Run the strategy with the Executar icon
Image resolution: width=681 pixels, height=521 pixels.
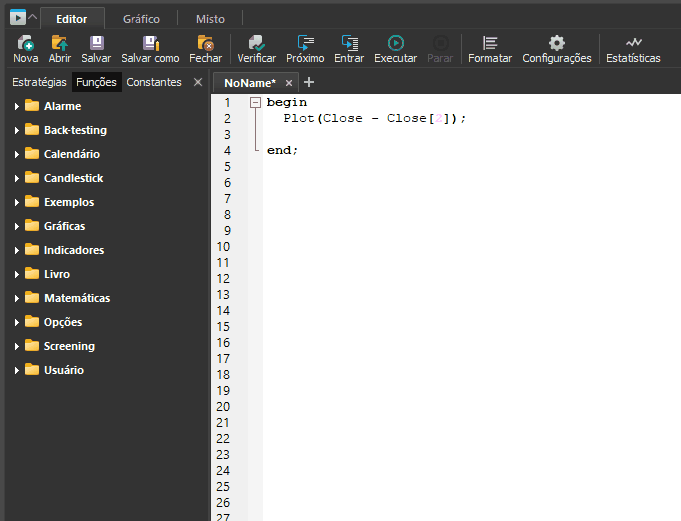coord(395,43)
